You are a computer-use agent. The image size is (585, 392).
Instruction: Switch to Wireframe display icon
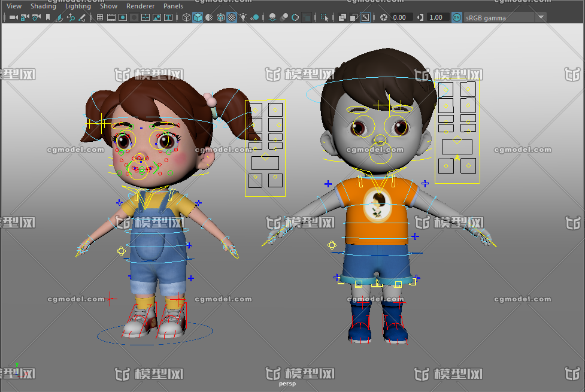coord(186,17)
